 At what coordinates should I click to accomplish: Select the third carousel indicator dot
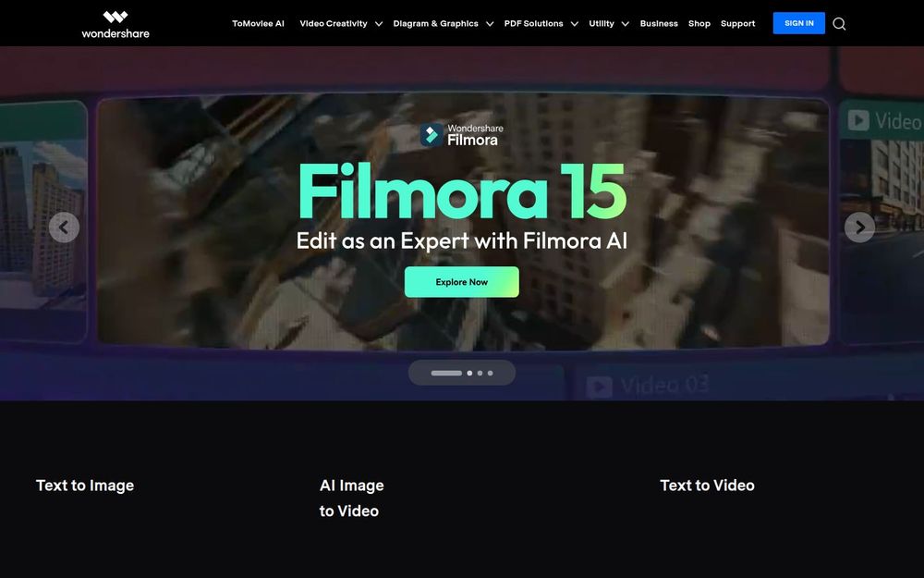tap(480, 373)
